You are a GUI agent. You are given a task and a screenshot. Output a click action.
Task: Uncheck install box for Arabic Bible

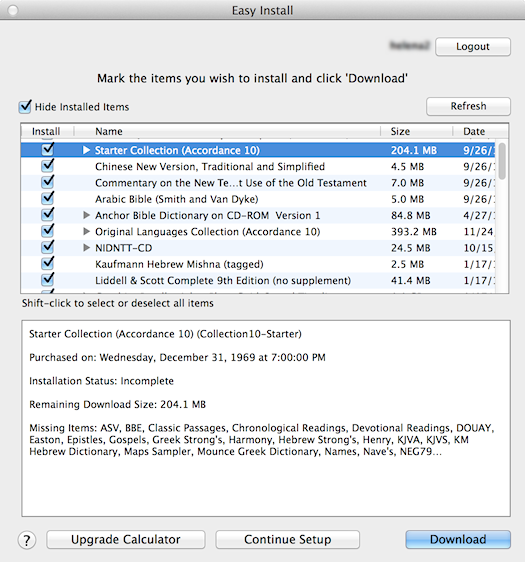(x=48, y=198)
